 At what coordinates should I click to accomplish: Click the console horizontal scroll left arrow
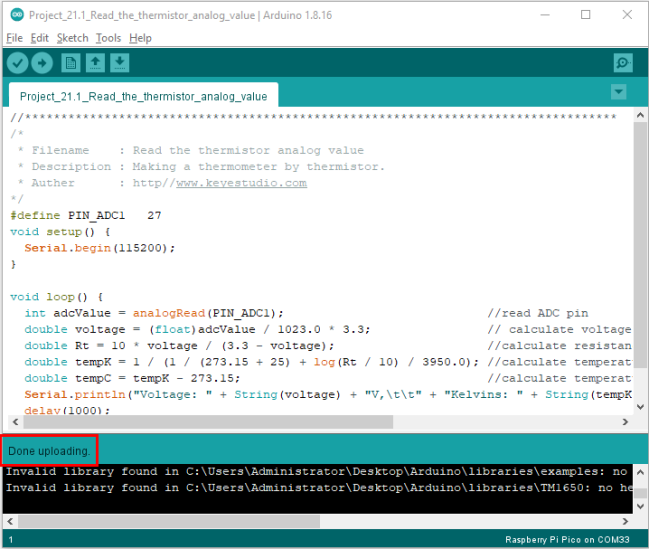tap(11, 521)
